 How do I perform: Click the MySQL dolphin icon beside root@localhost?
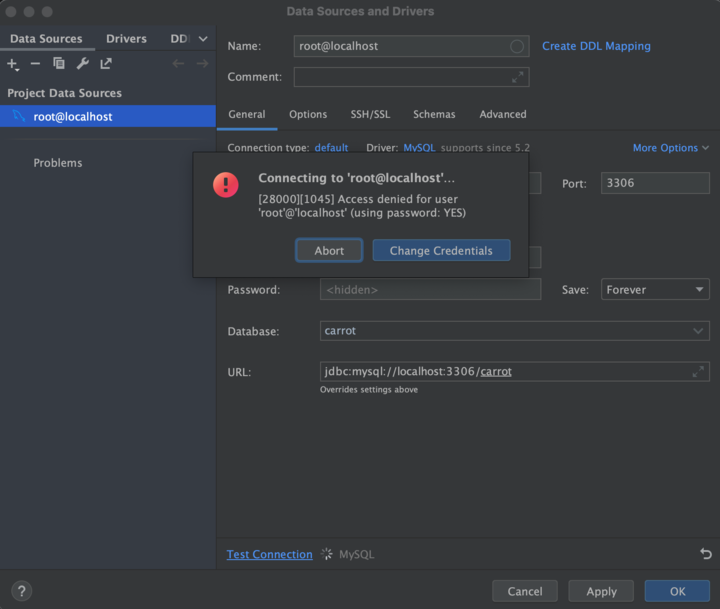coord(19,116)
